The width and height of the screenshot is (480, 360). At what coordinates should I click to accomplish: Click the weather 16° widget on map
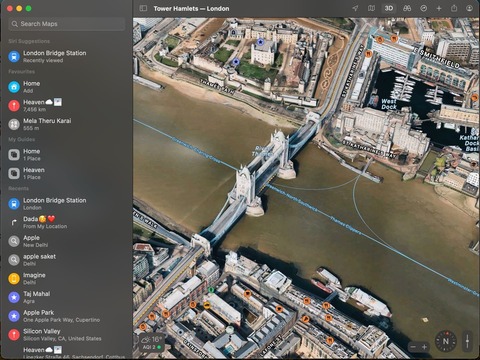coord(152,342)
